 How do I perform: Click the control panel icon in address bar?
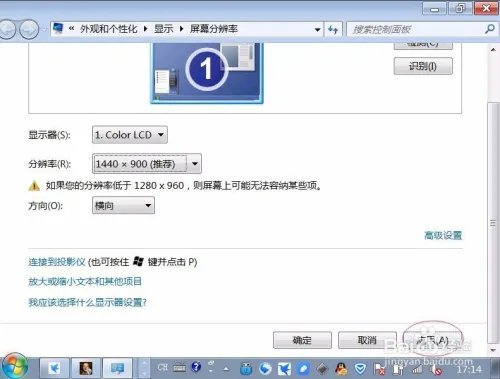pos(58,28)
